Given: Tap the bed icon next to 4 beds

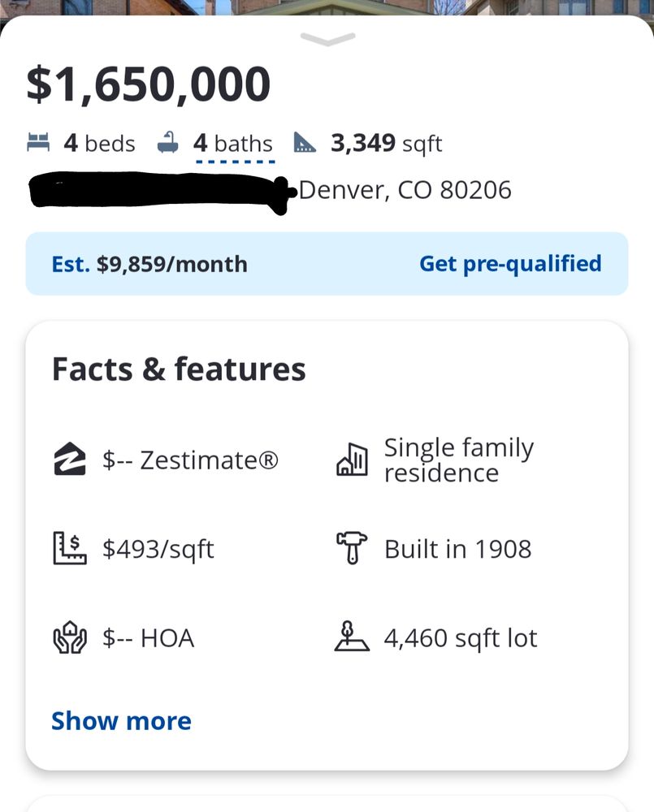Looking at the screenshot, I should 38,143.
